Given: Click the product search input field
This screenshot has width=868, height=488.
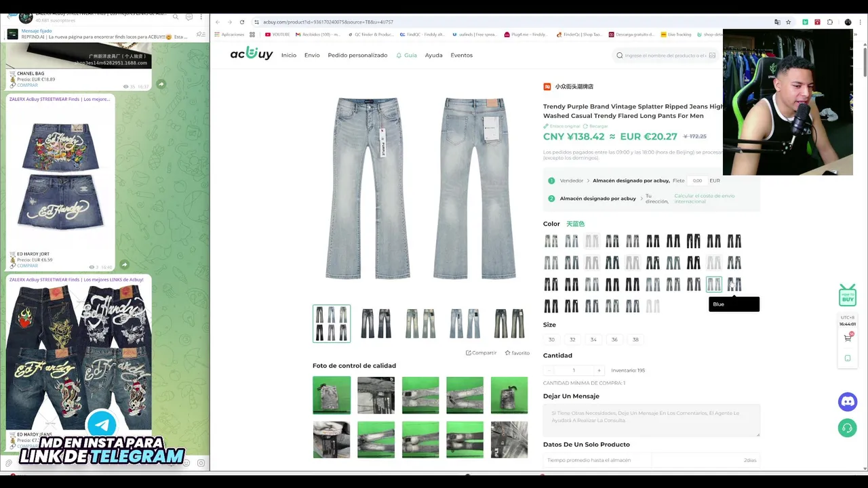Looking at the screenshot, I should tap(665, 56).
